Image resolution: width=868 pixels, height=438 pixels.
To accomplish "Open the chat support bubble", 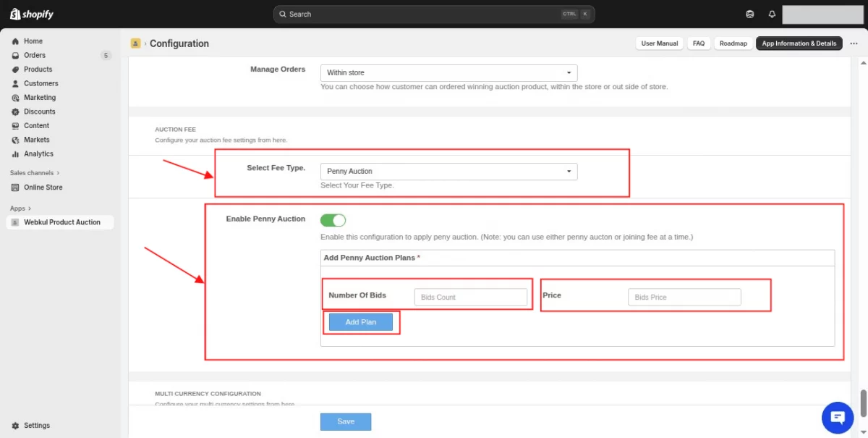I will [x=838, y=418].
